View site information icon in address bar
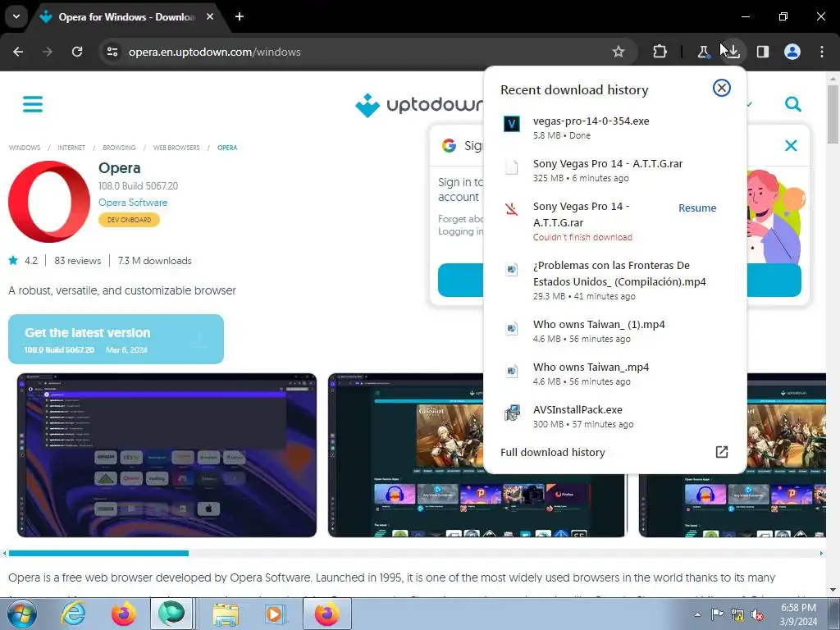 coord(112,52)
